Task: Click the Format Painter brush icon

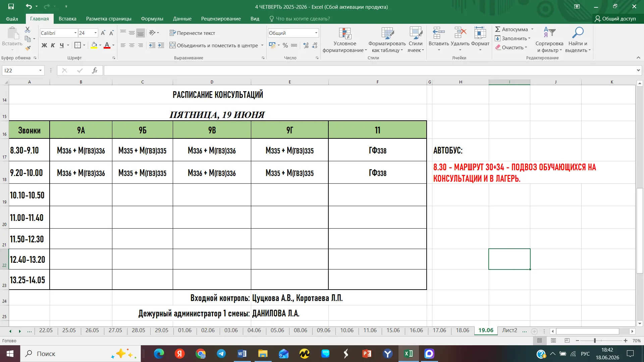Action: coord(28,48)
